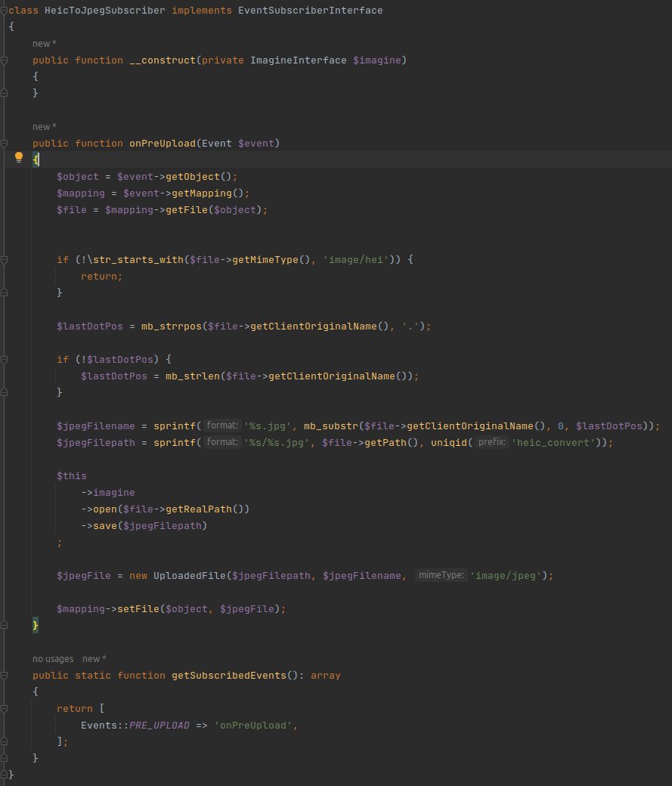Collapse getSubscribedEvents function fold marker
The height and width of the screenshot is (786, 672).
click(x=4, y=676)
